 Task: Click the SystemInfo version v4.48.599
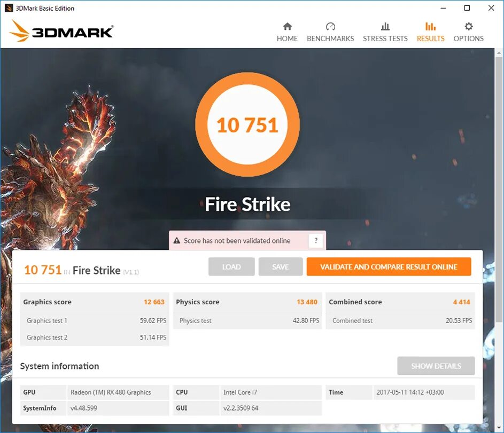pyautogui.click(x=83, y=408)
